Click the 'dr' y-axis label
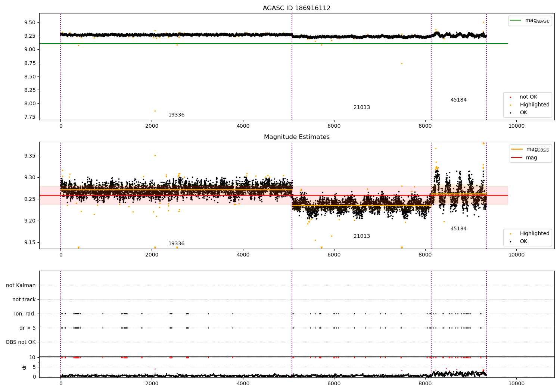The height and width of the screenshot is (392, 560). 24,367
